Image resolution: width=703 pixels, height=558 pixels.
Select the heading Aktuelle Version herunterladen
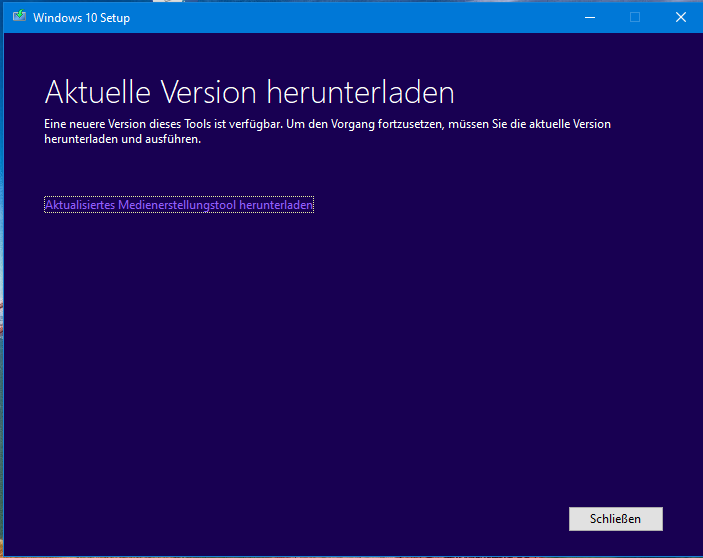pos(249,92)
